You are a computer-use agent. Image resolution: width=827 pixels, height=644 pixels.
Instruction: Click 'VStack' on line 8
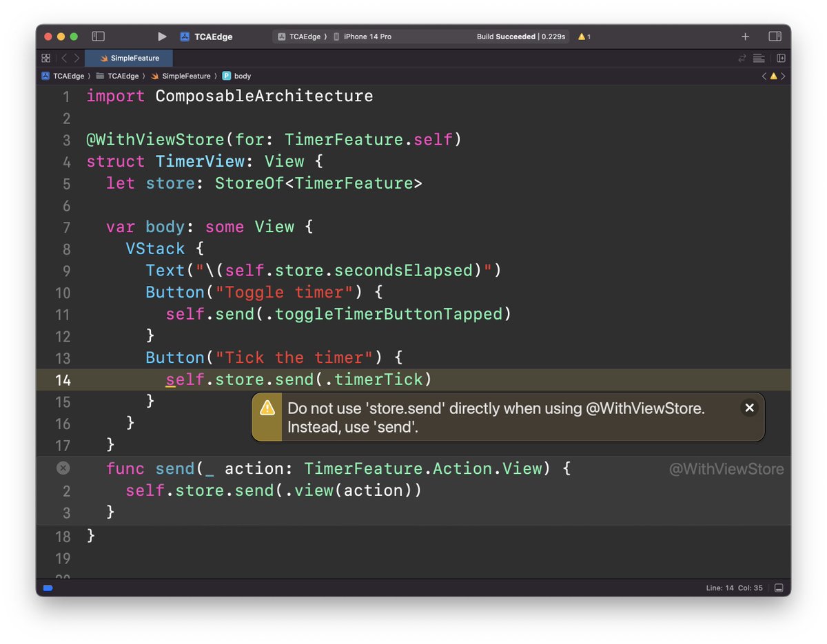[x=155, y=249]
